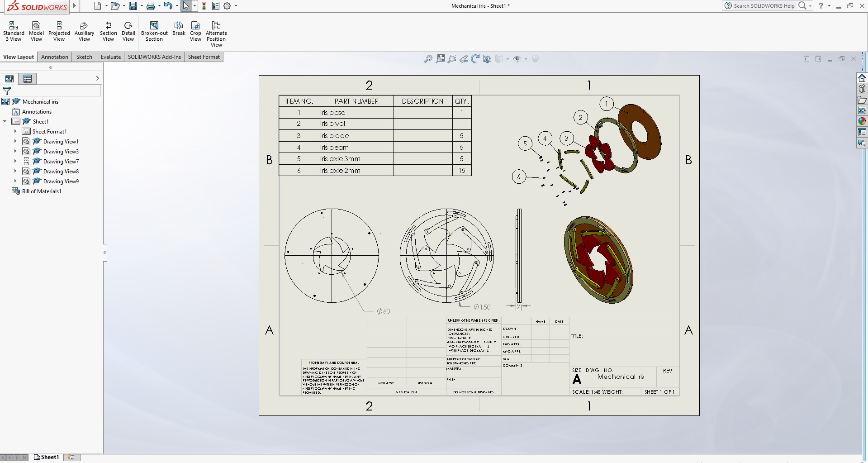Click the Search SOLIDWORKS Help field

764,6
